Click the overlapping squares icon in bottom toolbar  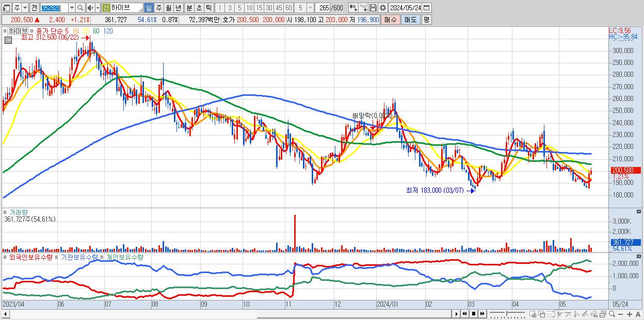pos(541,314)
